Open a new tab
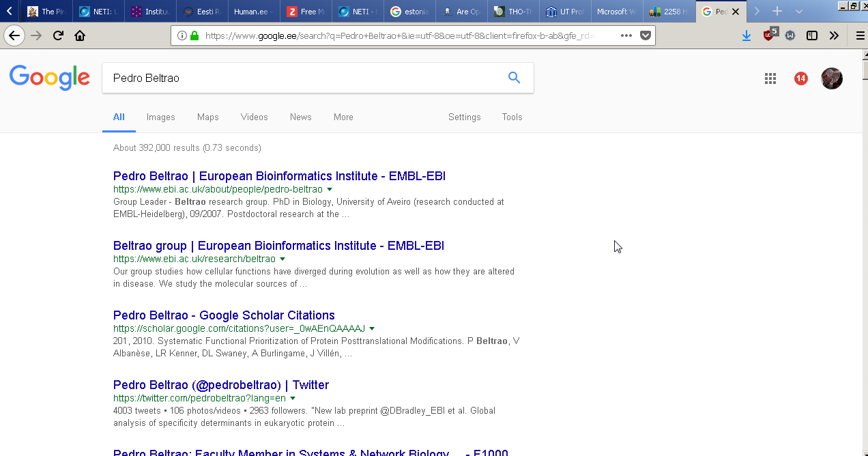 [777, 12]
